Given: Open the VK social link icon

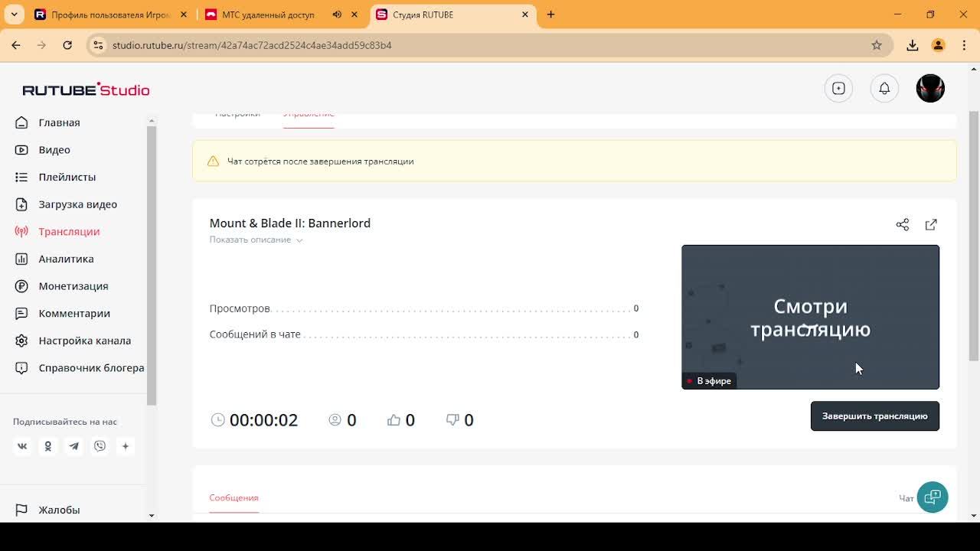Looking at the screenshot, I should coord(22,446).
